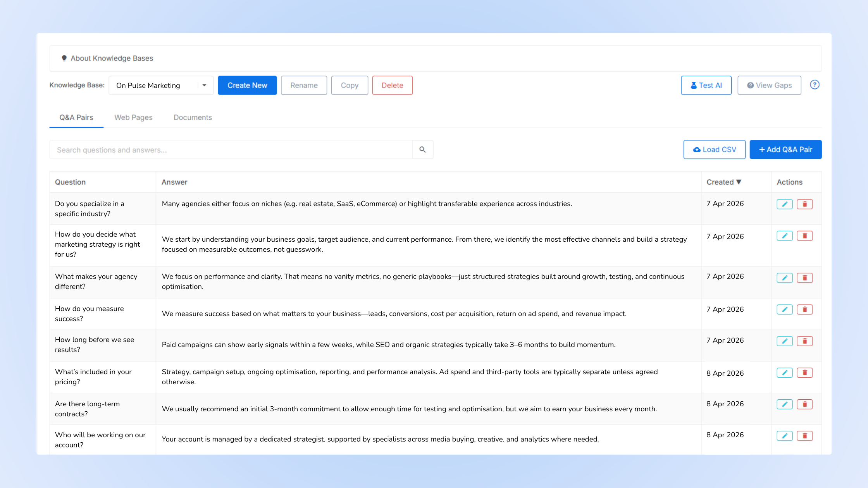
Task: Edit the 'How do you measure success?' answer
Action: click(784, 309)
